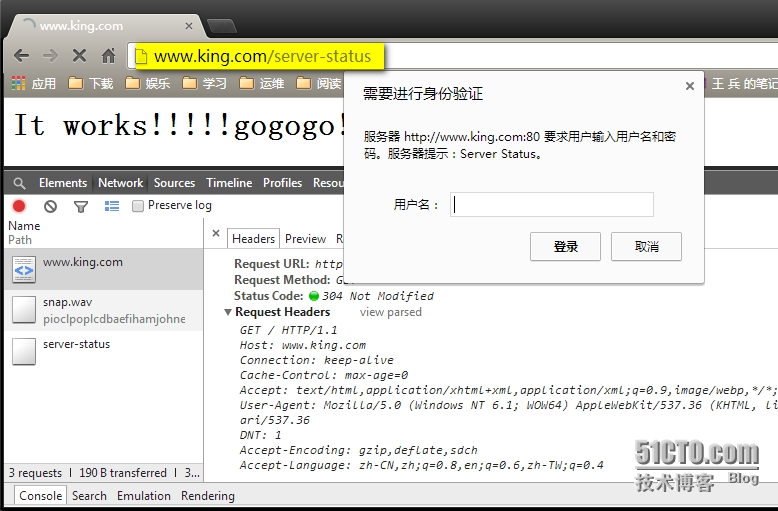Open the Emulation drawer tab

point(144,496)
